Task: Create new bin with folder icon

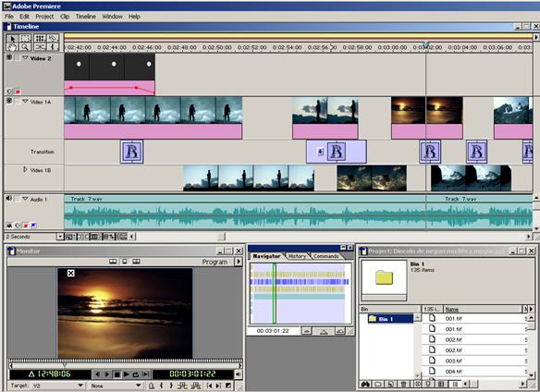Action: point(378,384)
